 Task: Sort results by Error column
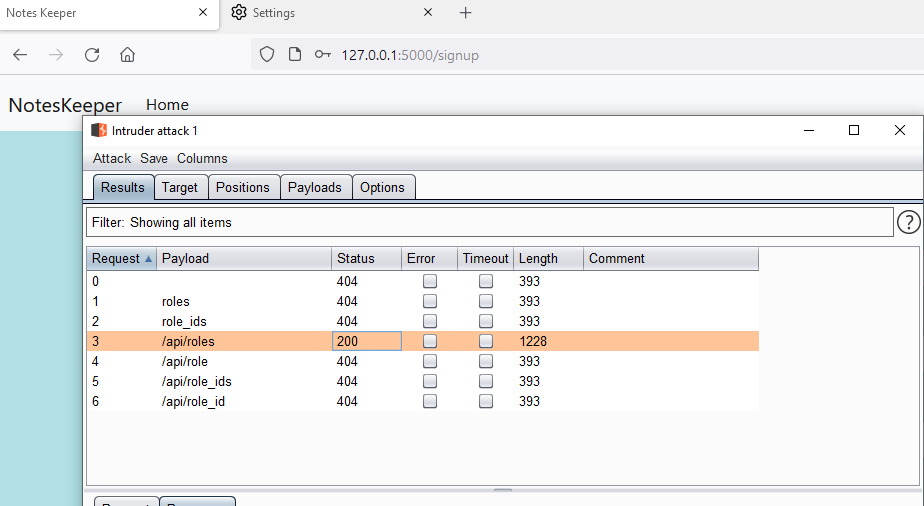pos(430,259)
